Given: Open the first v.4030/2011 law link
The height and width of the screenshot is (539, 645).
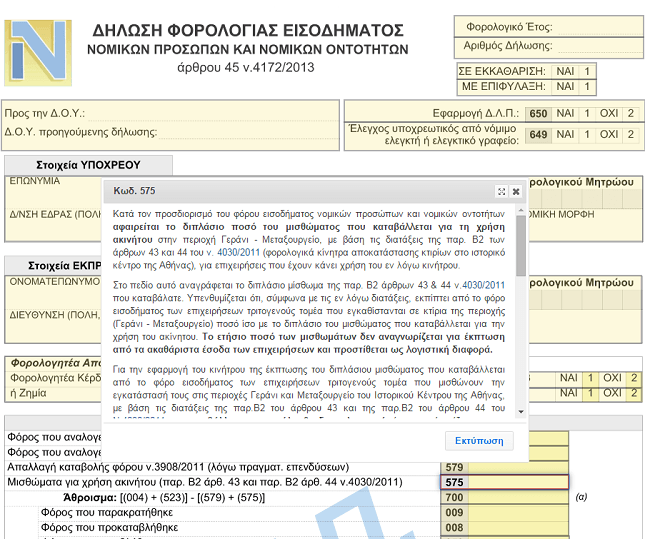Looking at the screenshot, I should pyautogui.click(x=233, y=252).
